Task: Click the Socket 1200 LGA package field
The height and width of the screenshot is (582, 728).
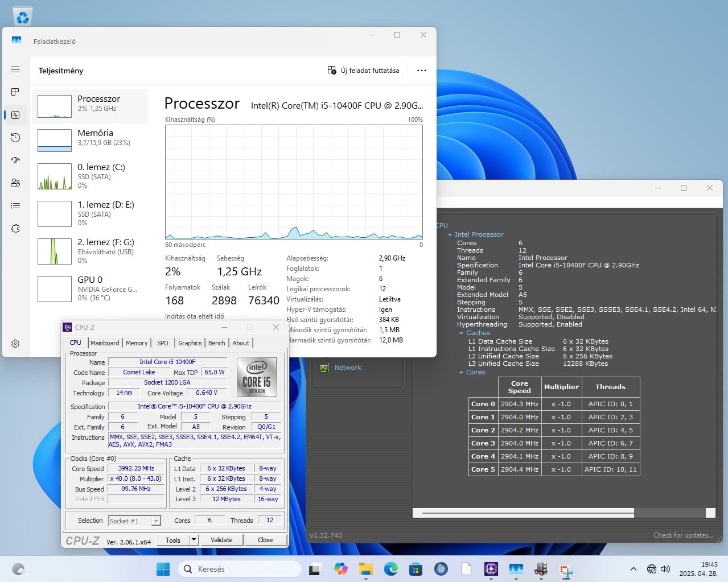Action: coord(167,382)
